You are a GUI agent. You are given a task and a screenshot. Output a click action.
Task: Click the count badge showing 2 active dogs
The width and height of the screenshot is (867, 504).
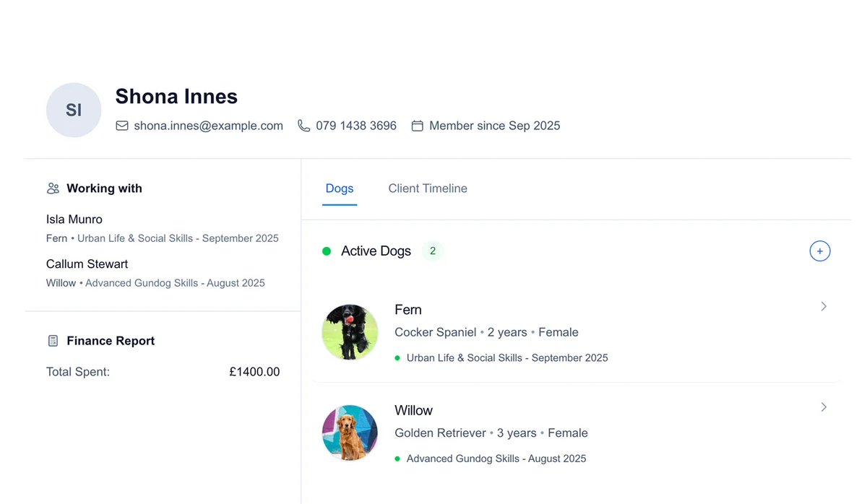tap(432, 251)
